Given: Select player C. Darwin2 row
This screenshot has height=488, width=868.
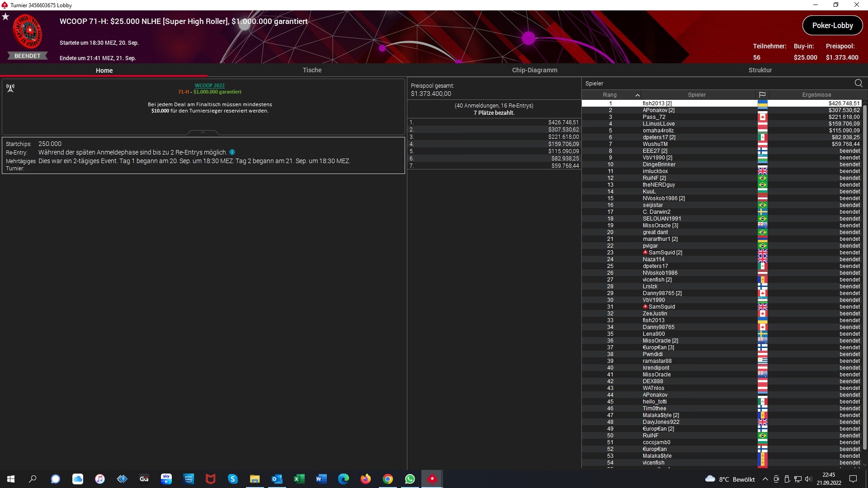Looking at the screenshot, I should (x=722, y=212).
